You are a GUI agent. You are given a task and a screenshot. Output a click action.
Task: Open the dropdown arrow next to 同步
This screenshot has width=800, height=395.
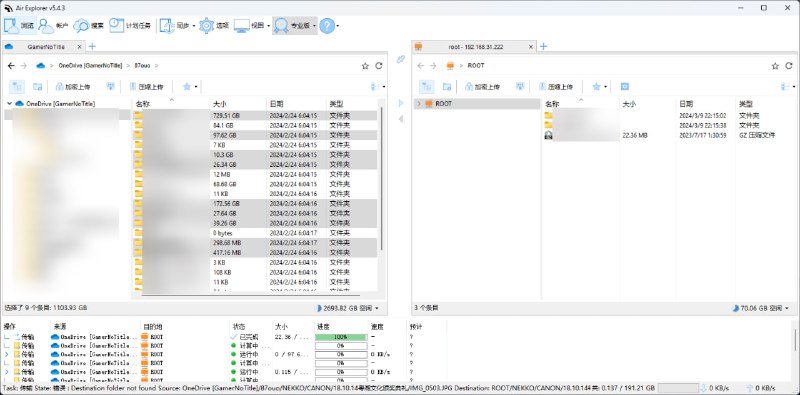[194, 26]
